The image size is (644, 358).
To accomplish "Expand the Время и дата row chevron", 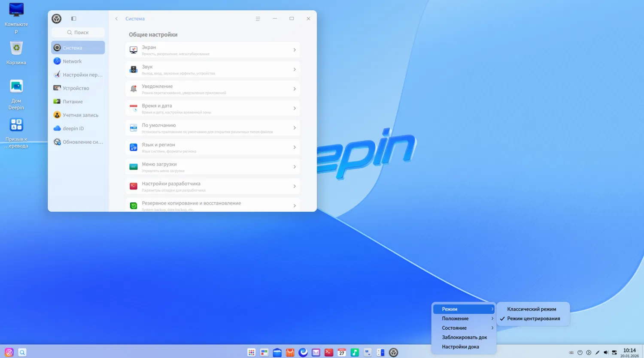I will point(295,108).
